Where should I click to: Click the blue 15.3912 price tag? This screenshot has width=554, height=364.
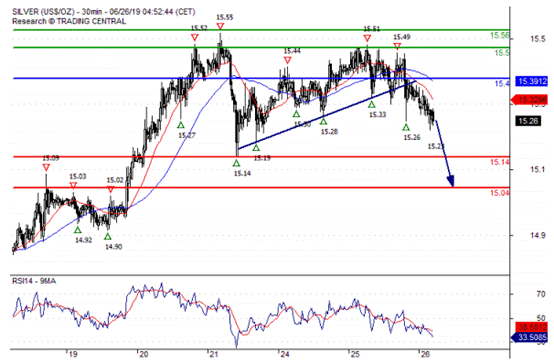point(531,81)
